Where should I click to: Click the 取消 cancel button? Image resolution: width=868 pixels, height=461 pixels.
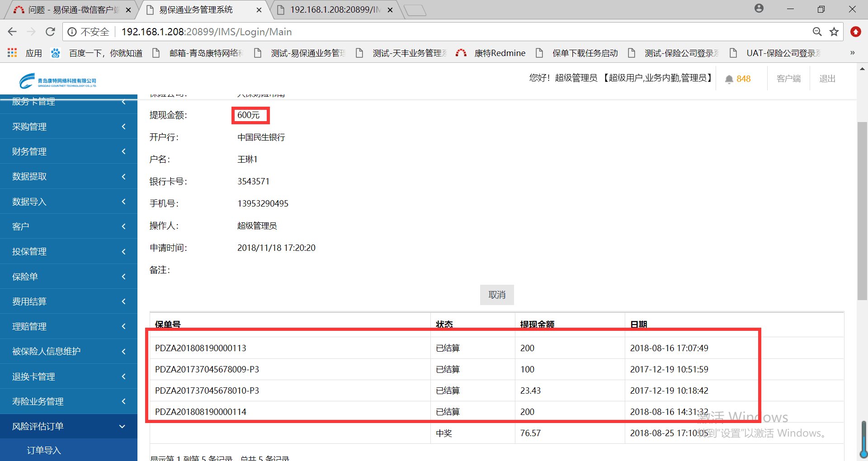[x=497, y=295]
